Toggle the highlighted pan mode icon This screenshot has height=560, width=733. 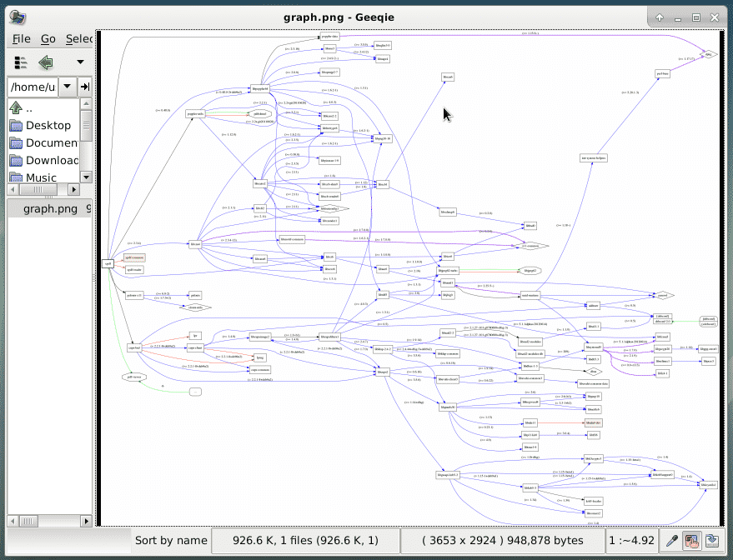(692, 540)
